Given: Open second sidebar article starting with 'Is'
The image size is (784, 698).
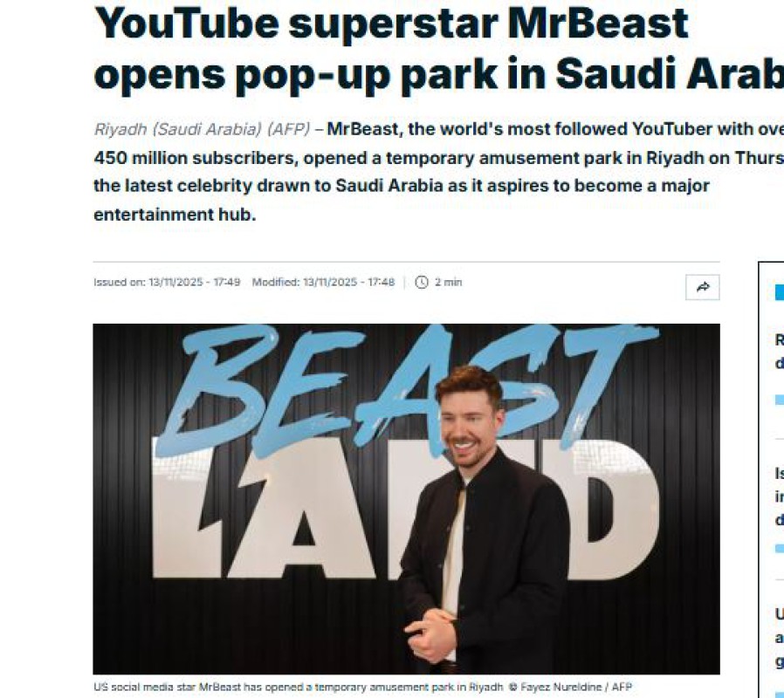Looking at the screenshot, I should click(780, 496).
